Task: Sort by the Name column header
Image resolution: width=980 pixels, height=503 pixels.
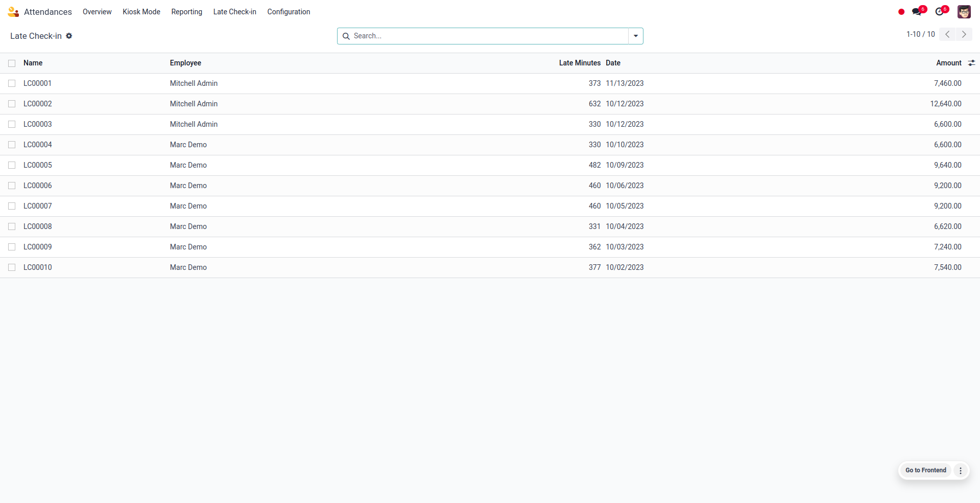Action: [x=33, y=63]
